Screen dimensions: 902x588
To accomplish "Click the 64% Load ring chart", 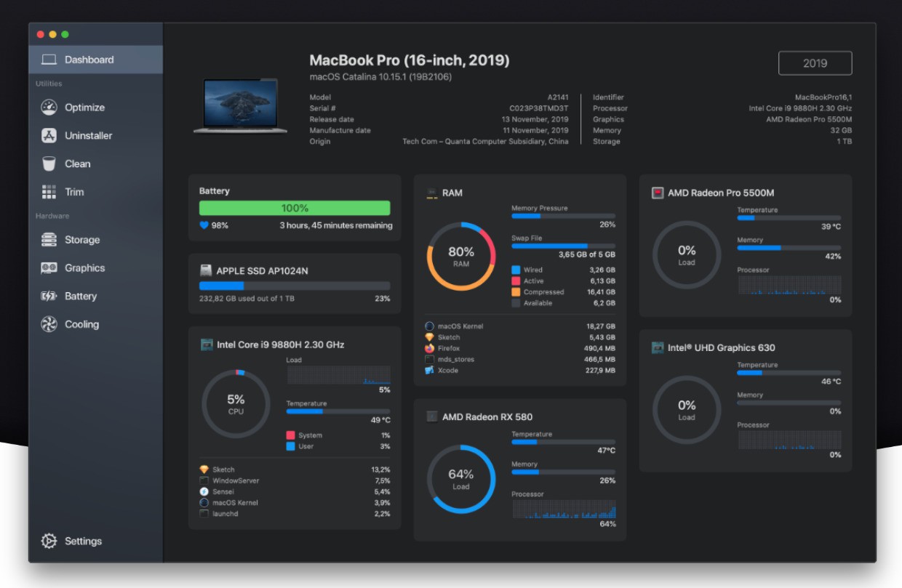I will (x=461, y=480).
